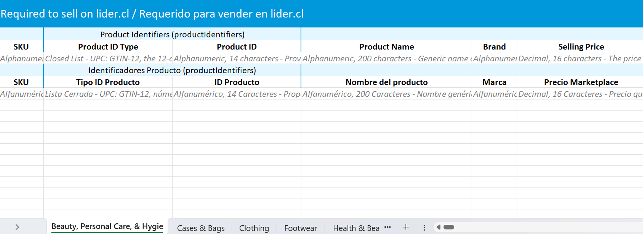Select the ID Producto header cell
Image resolution: width=644 pixels, height=234 pixels.
[237, 82]
